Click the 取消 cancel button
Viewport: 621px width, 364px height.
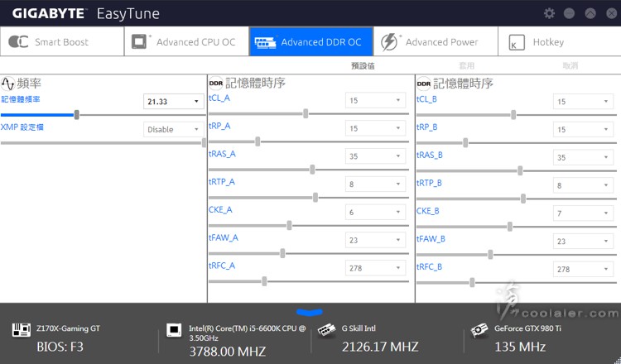tap(570, 65)
